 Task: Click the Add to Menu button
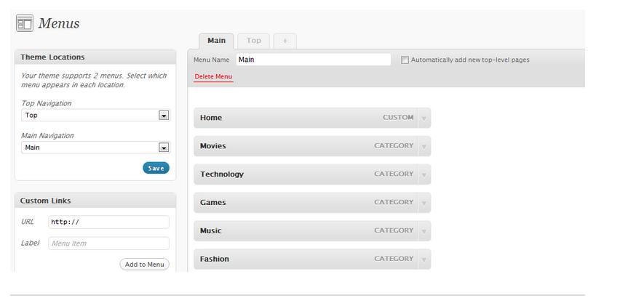click(144, 265)
